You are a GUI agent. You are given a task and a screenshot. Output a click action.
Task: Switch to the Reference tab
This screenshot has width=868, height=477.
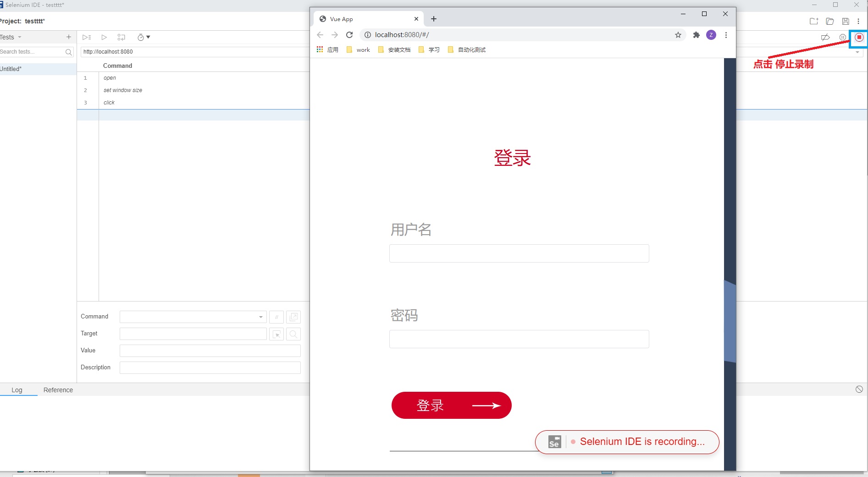pos(58,390)
